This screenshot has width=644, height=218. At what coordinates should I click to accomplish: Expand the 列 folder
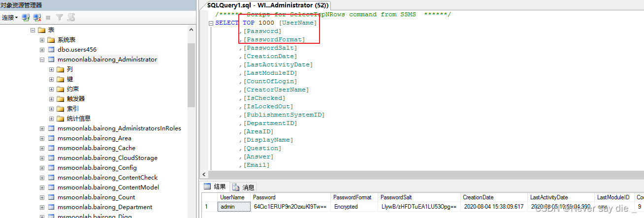(52, 69)
